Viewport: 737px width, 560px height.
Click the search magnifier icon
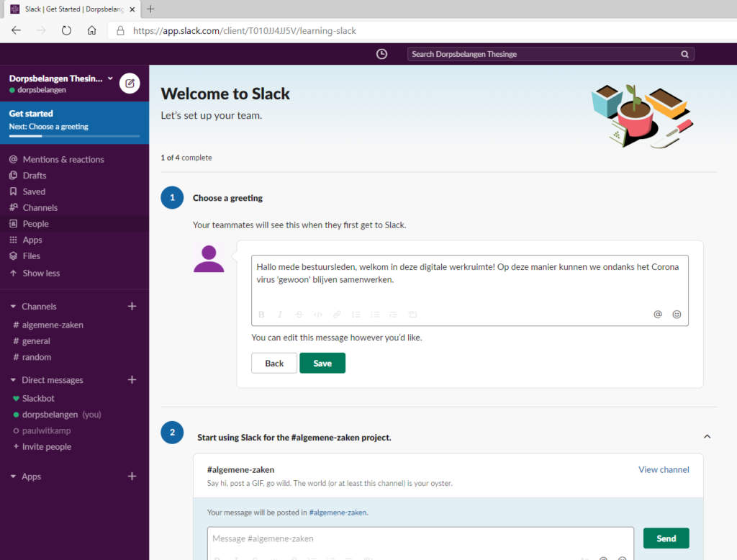click(685, 54)
